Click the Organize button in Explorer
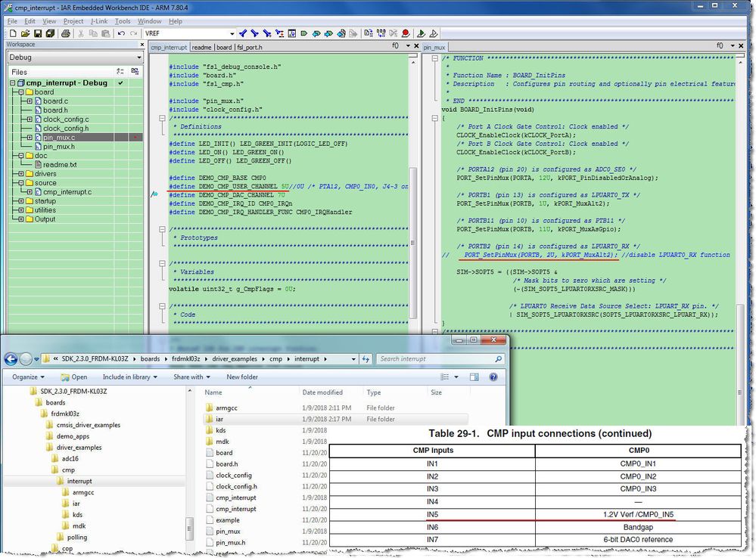 point(28,377)
